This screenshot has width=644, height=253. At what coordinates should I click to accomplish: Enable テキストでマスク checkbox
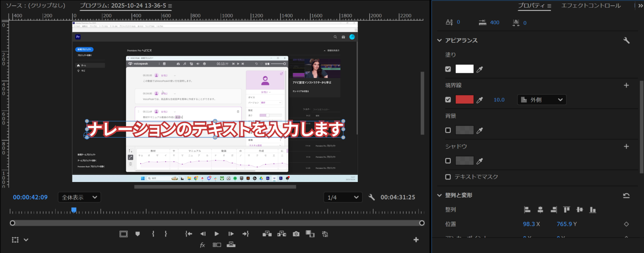[448, 177]
